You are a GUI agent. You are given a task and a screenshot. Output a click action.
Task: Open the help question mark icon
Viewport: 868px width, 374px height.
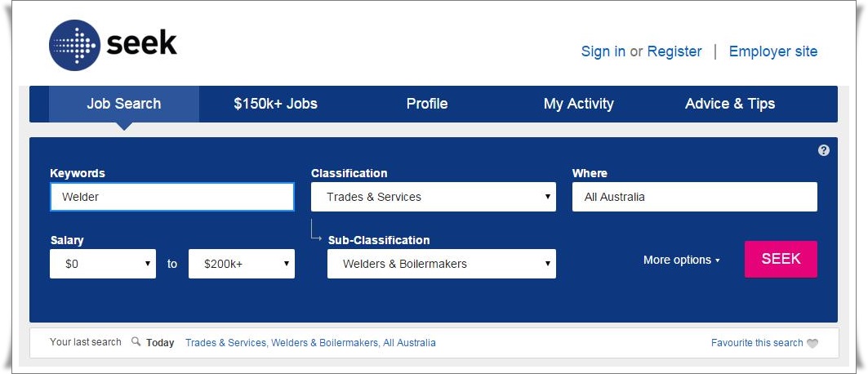(824, 150)
